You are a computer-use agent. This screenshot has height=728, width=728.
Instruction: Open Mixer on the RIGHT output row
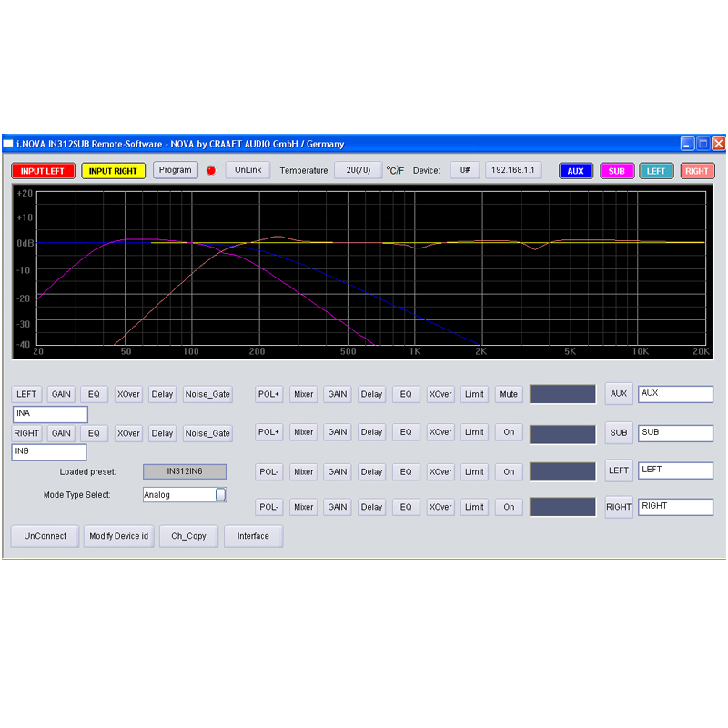coord(304,508)
